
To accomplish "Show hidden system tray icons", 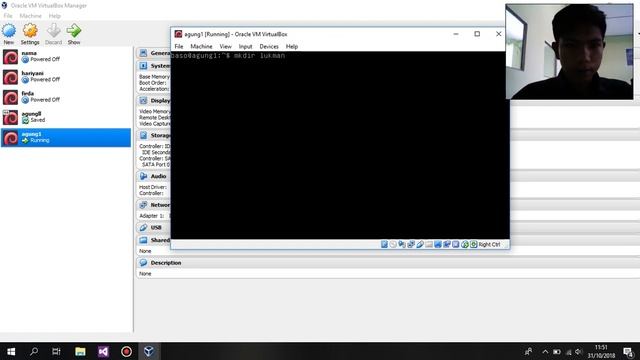I will (545, 351).
